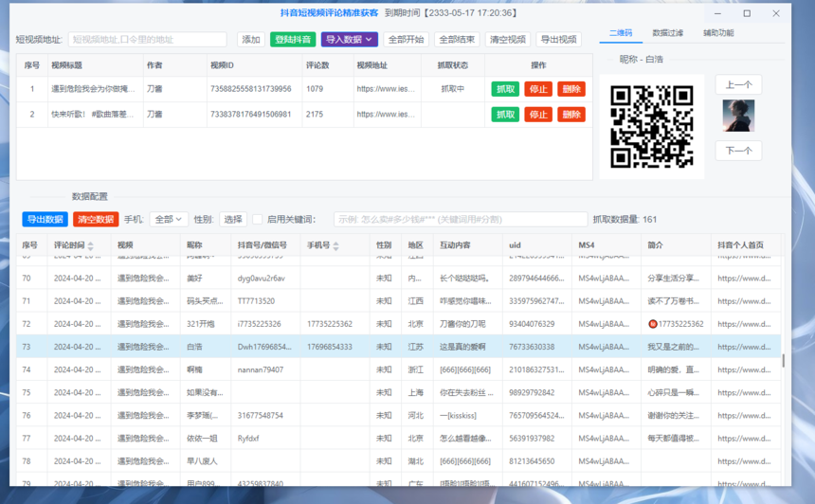Click the homepage link in row 76
This screenshot has height=504, width=815.
[x=744, y=415]
